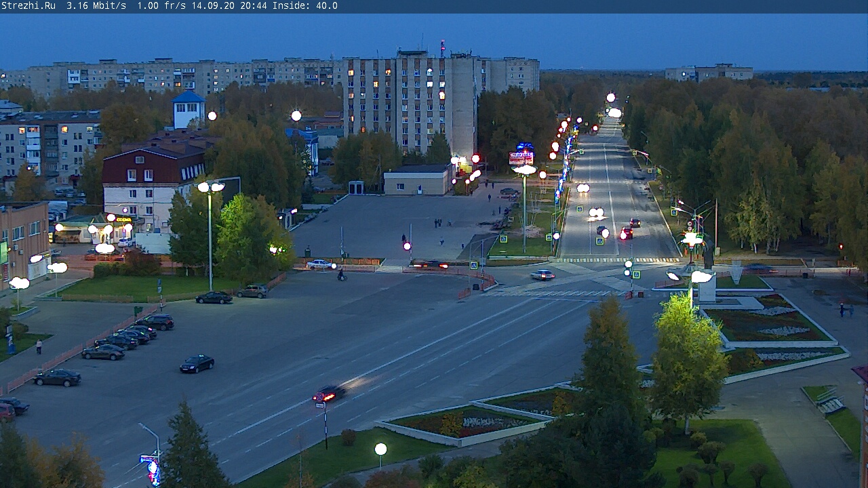
Task: Click the "1.00 fr/s" frame rate readout
Action: [161, 6]
